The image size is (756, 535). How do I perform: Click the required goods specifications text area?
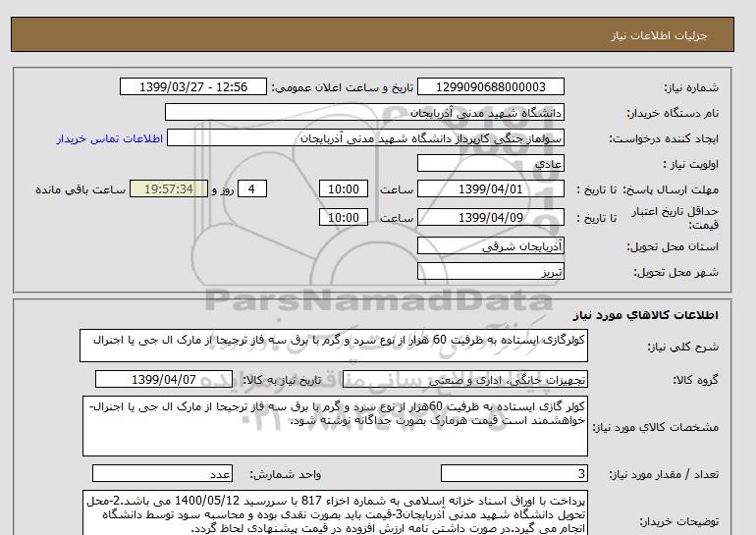click(x=335, y=426)
